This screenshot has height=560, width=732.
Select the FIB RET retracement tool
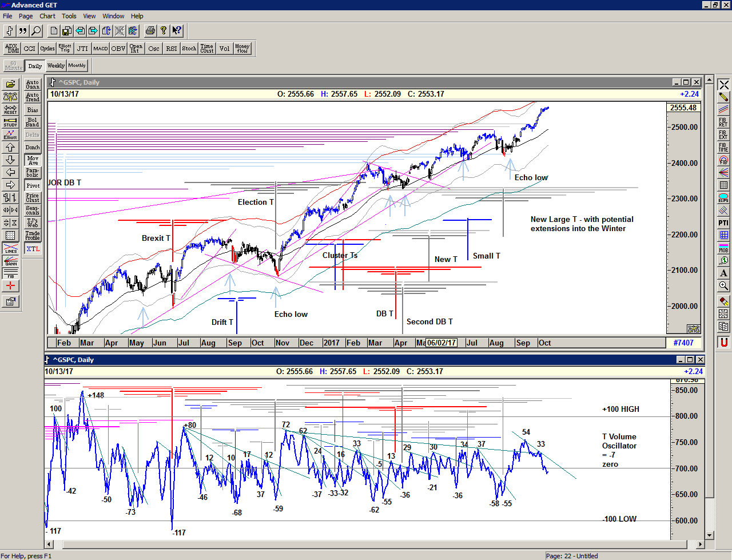click(x=723, y=122)
